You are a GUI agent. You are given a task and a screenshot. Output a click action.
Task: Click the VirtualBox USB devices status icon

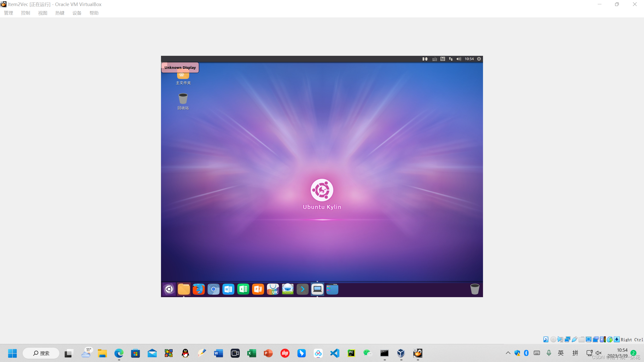tap(574, 340)
